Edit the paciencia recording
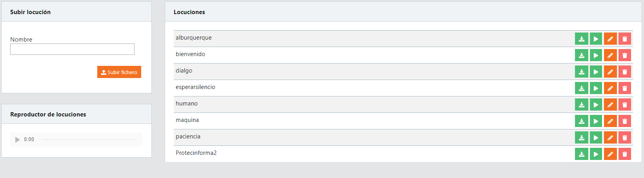The height and width of the screenshot is (178, 644). click(x=610, y=138)
